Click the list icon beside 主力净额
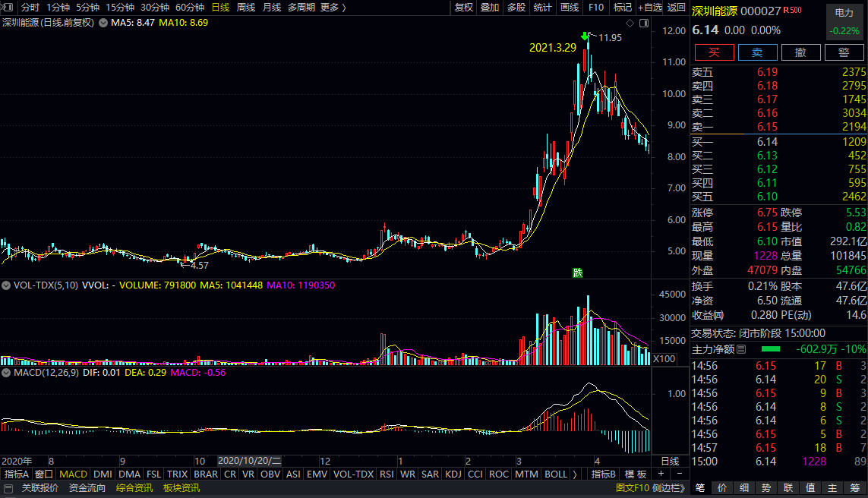Screen dimensions: 868x498 click(741, 349)
